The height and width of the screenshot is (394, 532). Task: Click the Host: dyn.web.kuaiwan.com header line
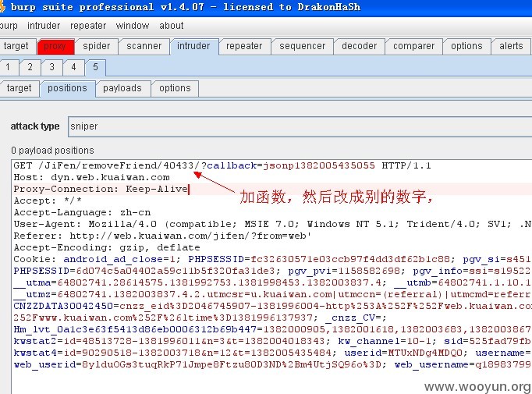(91, 177)
